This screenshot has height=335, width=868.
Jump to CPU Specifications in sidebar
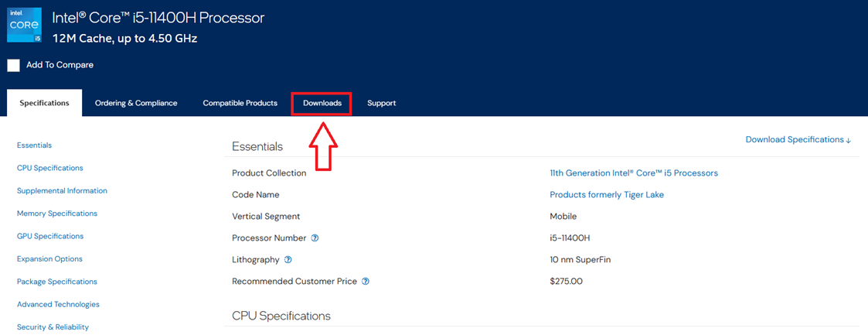point(49,168)
